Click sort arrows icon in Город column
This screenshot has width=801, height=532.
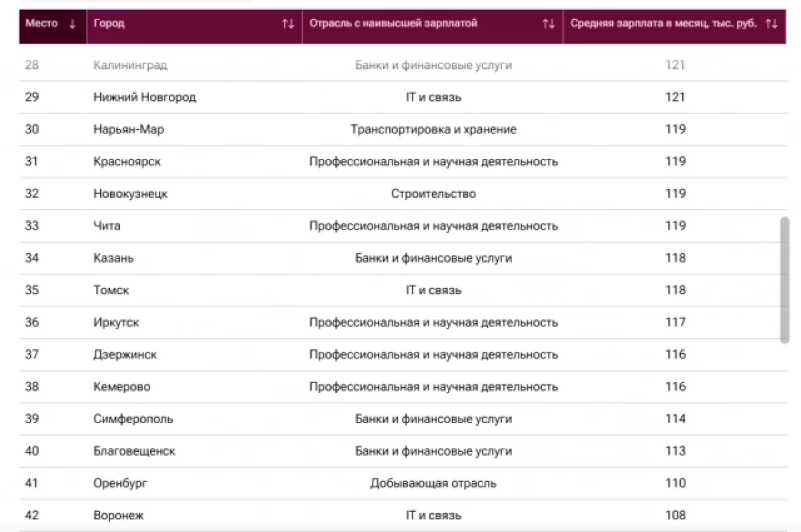click(x=288, y=23)
